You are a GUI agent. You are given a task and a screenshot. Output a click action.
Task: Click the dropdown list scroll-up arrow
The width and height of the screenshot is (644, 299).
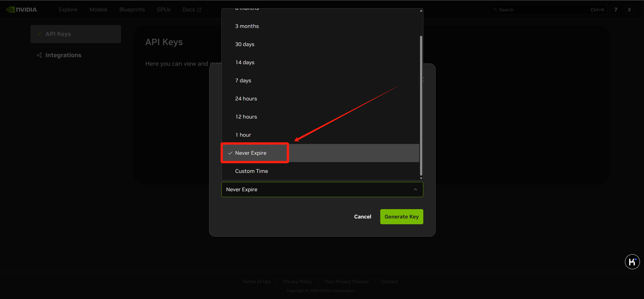[421, 11]
